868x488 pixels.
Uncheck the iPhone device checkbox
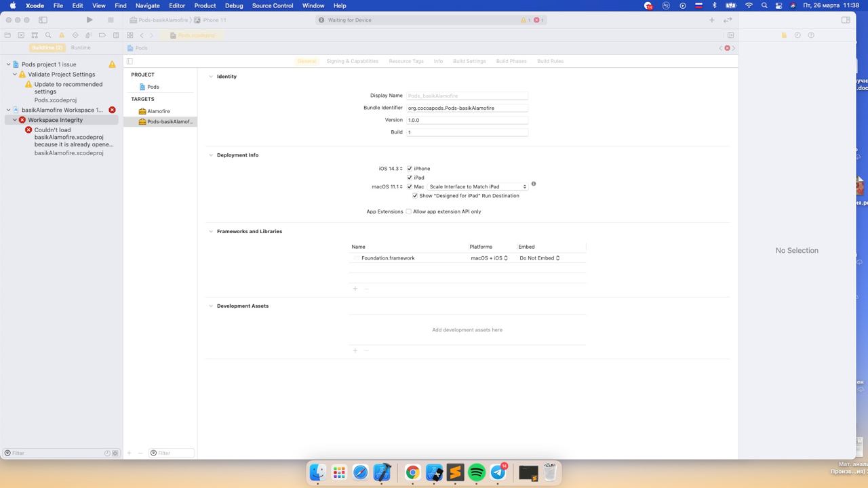tap(410, 169)
